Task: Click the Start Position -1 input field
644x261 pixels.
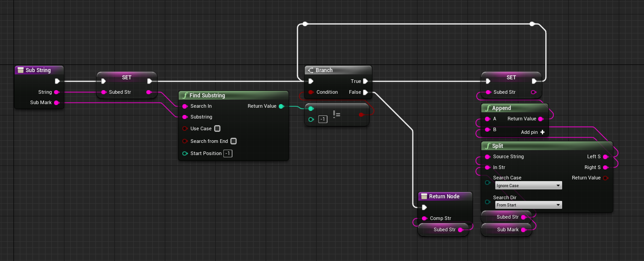Action: pyautogui.click(x=227, y=153)
